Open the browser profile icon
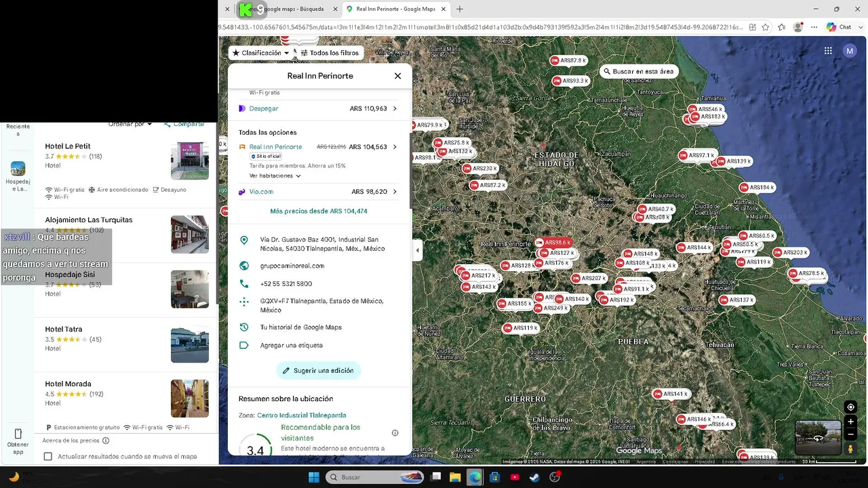The image size is (868, 488). click(798, 27)
